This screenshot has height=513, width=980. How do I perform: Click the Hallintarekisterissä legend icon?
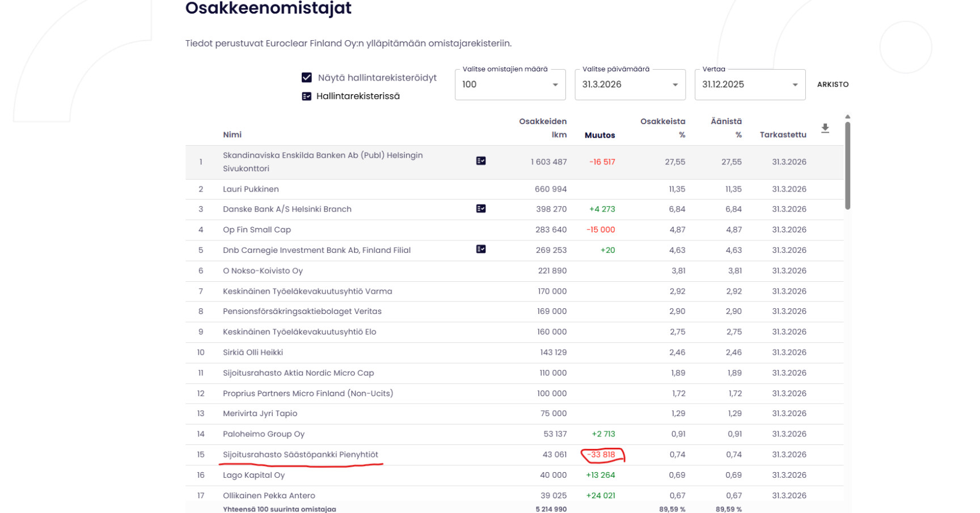point(307,96)
